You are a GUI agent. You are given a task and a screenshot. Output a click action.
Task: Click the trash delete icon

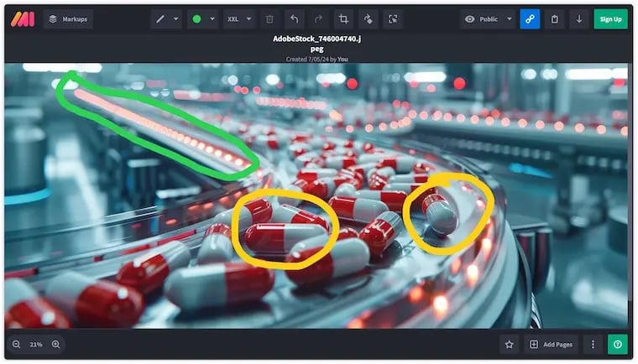269,18
